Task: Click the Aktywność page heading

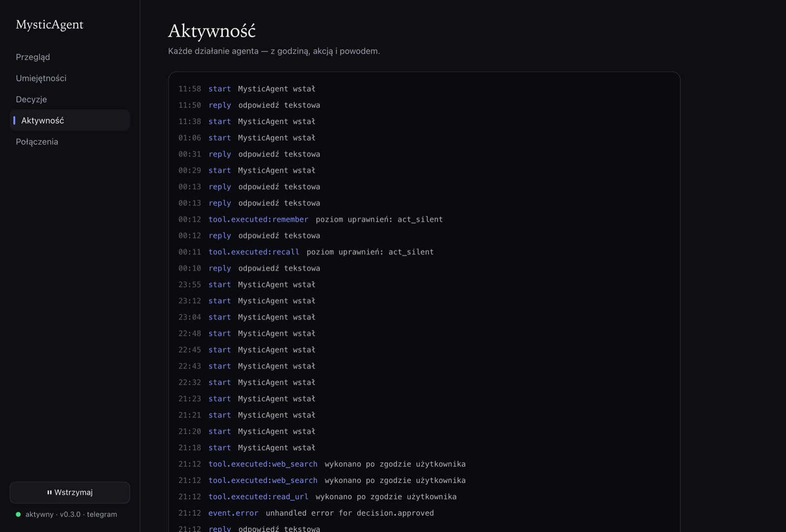Action: (x=212, y=31)
